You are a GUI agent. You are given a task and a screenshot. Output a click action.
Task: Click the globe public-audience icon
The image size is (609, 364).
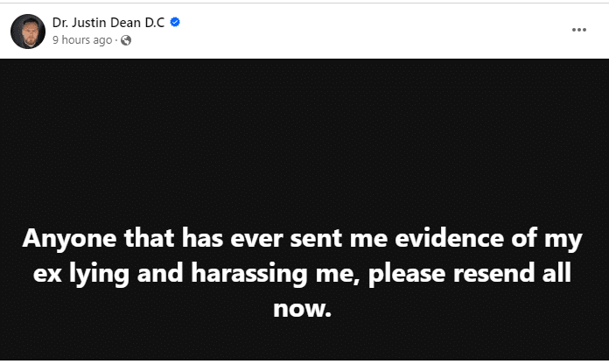[x=126, y=40]
